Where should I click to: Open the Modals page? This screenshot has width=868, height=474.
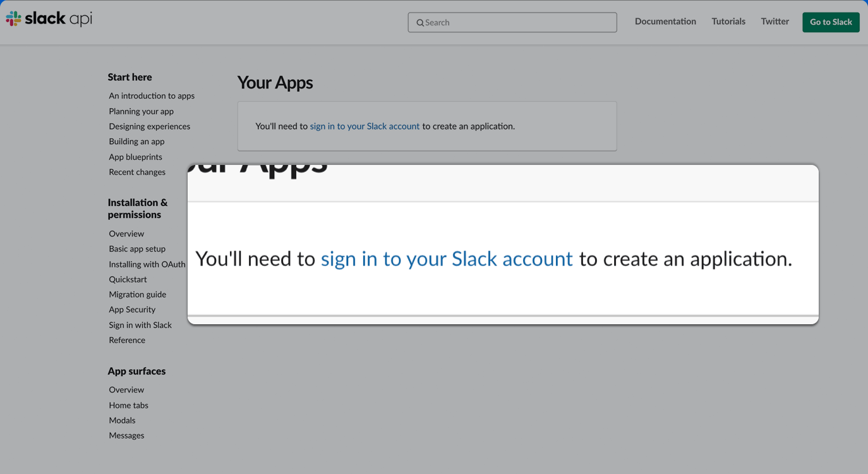click(122, 420)
